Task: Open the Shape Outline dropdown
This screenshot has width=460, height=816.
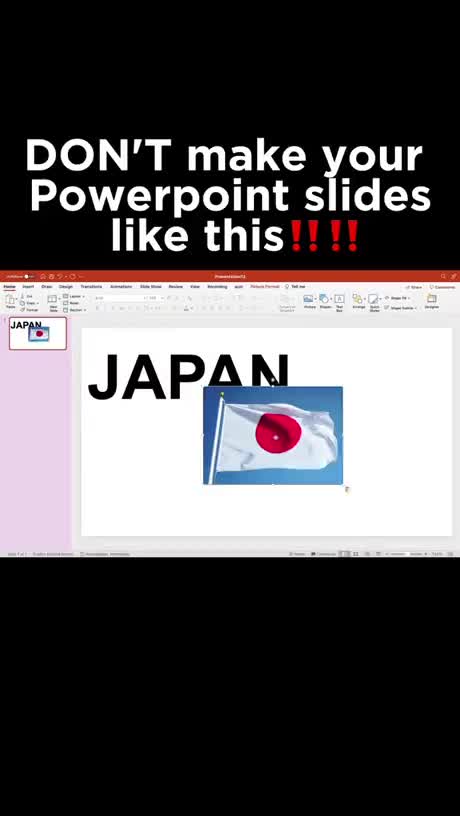Action: (x=401, y=308)
